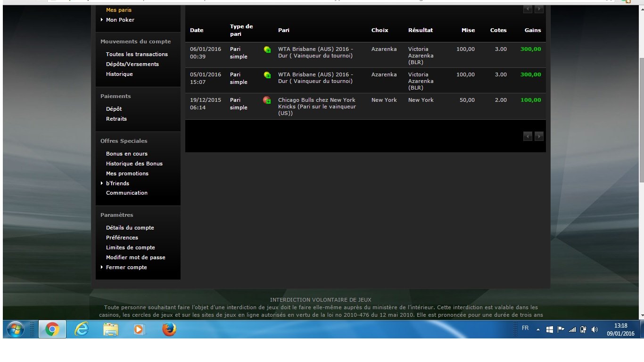Open the volume control in system tray
Screen dimensions: 644x362
tap(594, 329)
